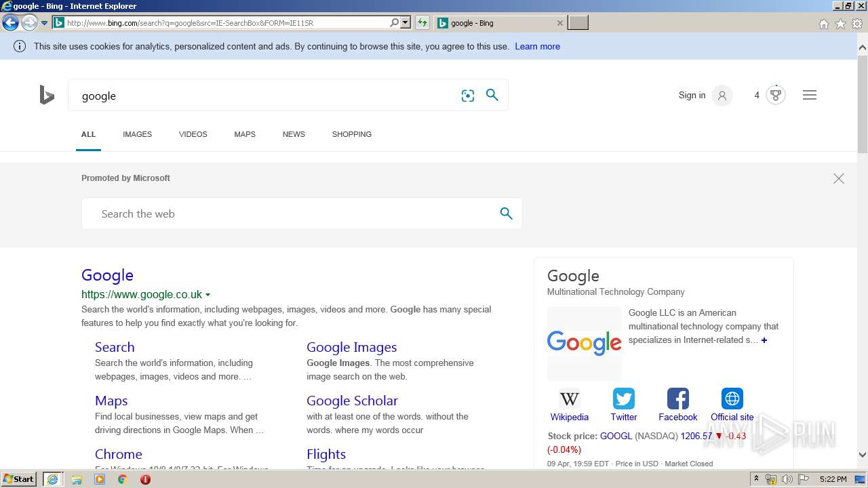Screen dimensions: 868x488
Task: Open the Google Images sitelink
Action: click(351, 347)
